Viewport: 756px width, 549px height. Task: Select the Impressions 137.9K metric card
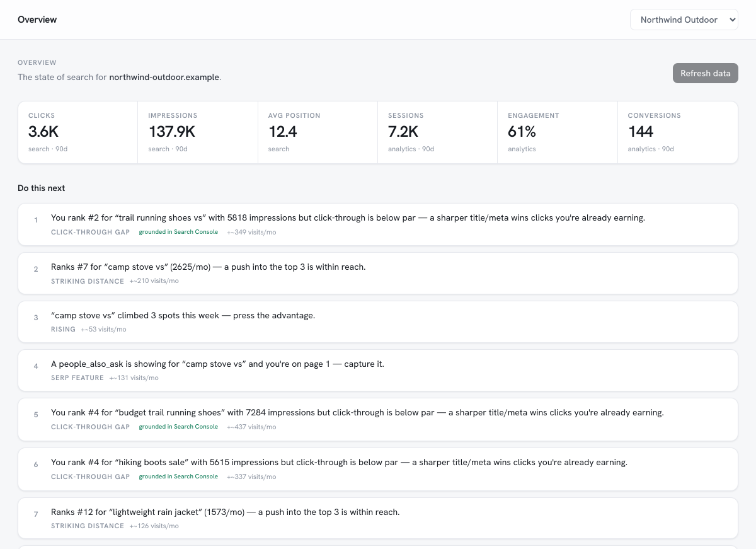pyautogui.click(x=198, y=132)
